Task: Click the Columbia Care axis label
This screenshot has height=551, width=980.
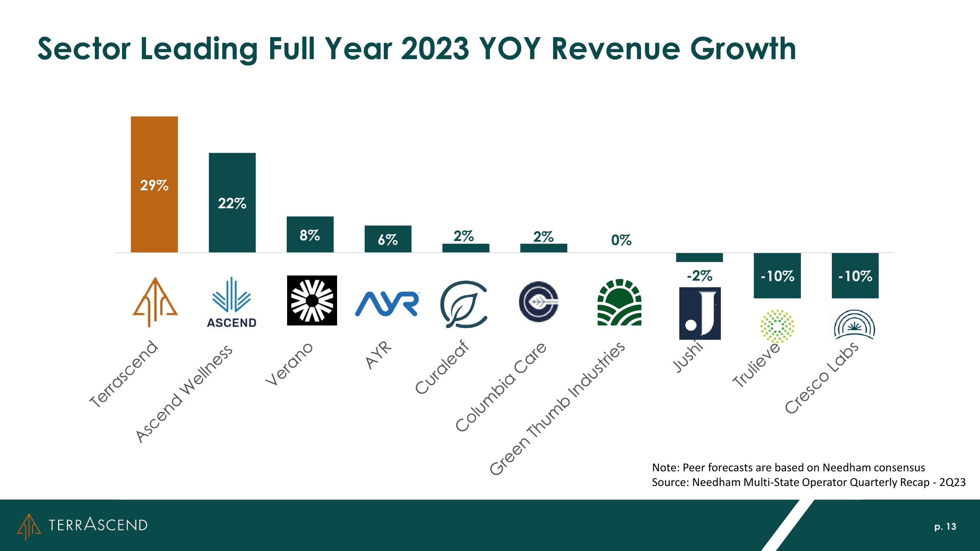Action: point(501,387)
